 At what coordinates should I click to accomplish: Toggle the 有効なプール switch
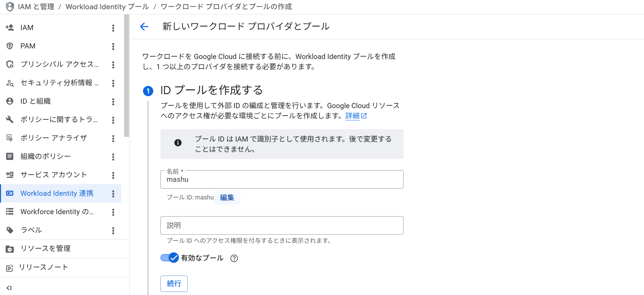point(170,258)
